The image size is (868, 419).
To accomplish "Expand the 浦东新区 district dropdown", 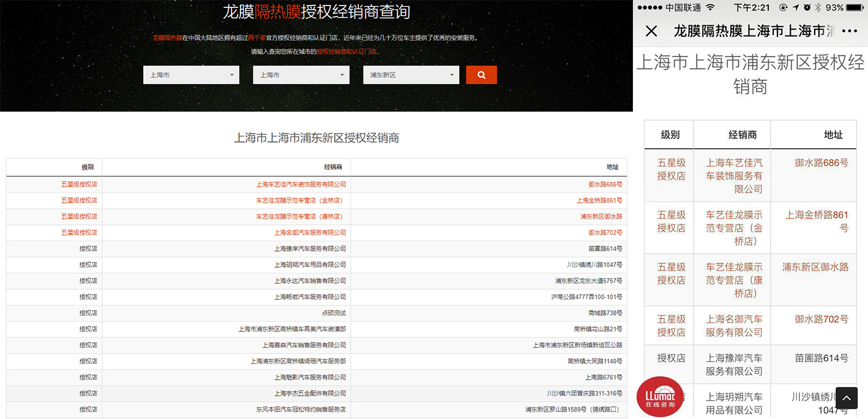I will click(x=411, y=75).
